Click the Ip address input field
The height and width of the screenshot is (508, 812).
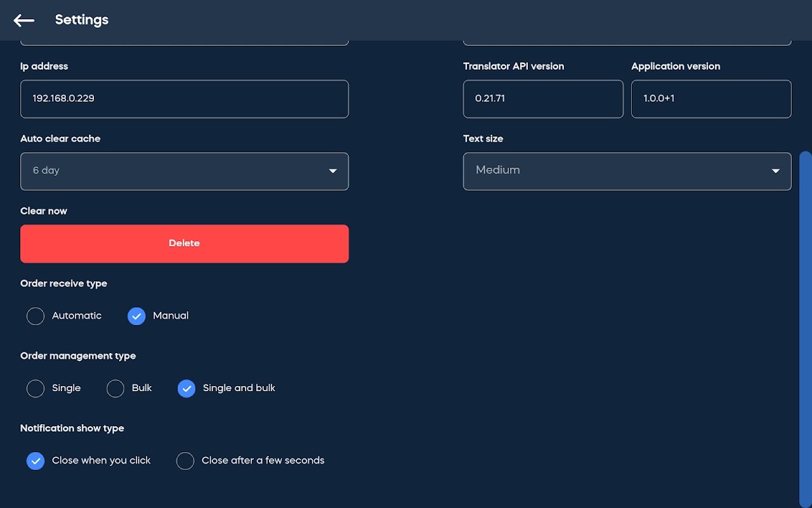click(x=184, y=99)
